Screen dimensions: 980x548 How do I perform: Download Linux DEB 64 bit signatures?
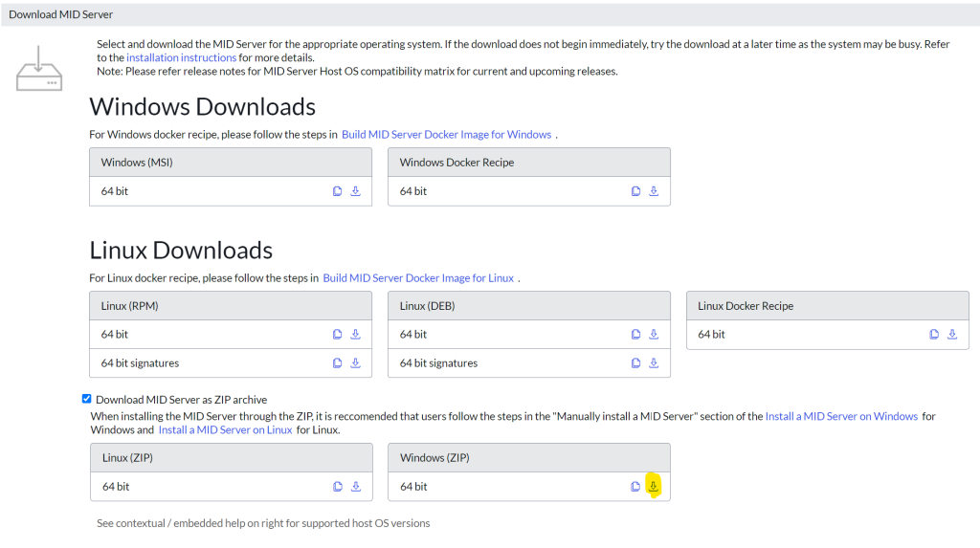pyautogui.click(x=654, y=363)
